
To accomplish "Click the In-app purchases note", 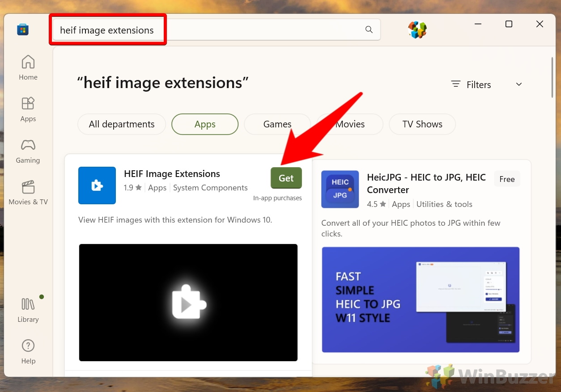I will click(277, 198).
